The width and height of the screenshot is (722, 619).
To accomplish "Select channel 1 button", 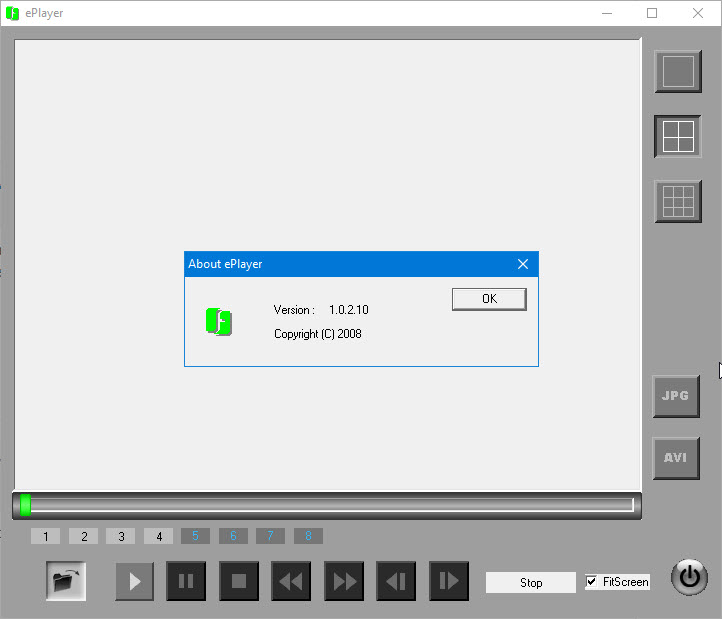I will (46, 537).
